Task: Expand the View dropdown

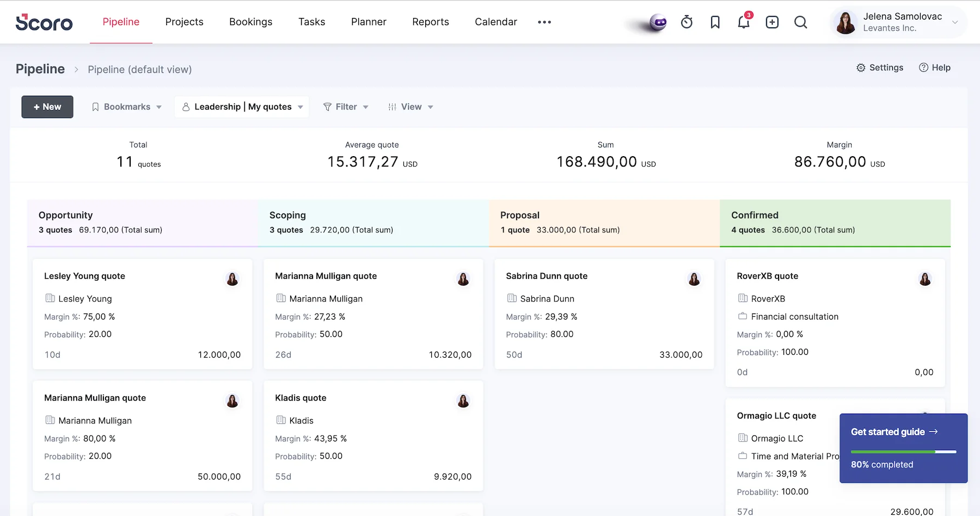Action: coord(411,107)
